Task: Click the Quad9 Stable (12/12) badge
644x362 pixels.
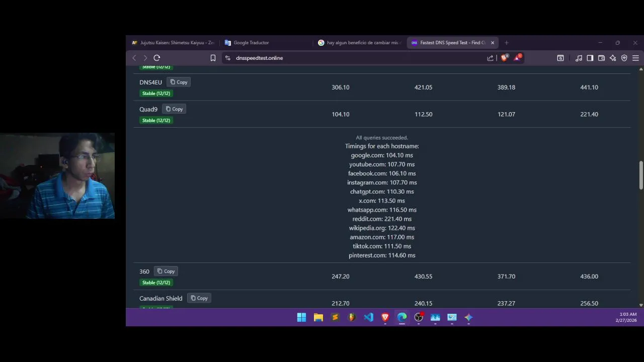Action: pos(156,121)
